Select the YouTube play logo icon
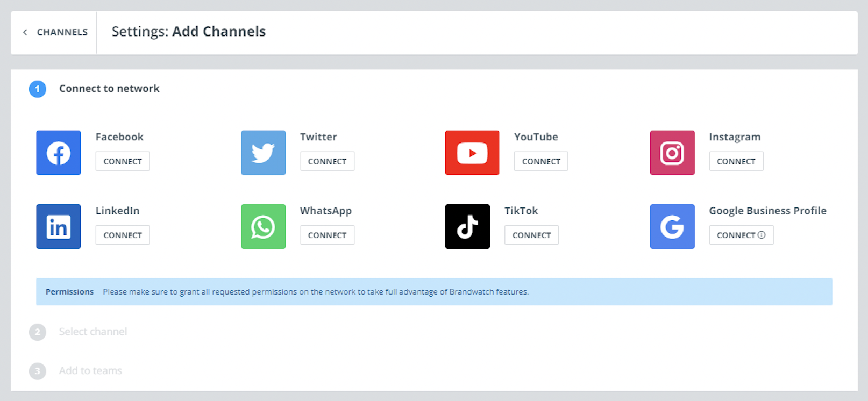Image resolution: width=868 pixels, height=401 pixels. (x=472, y=153)
